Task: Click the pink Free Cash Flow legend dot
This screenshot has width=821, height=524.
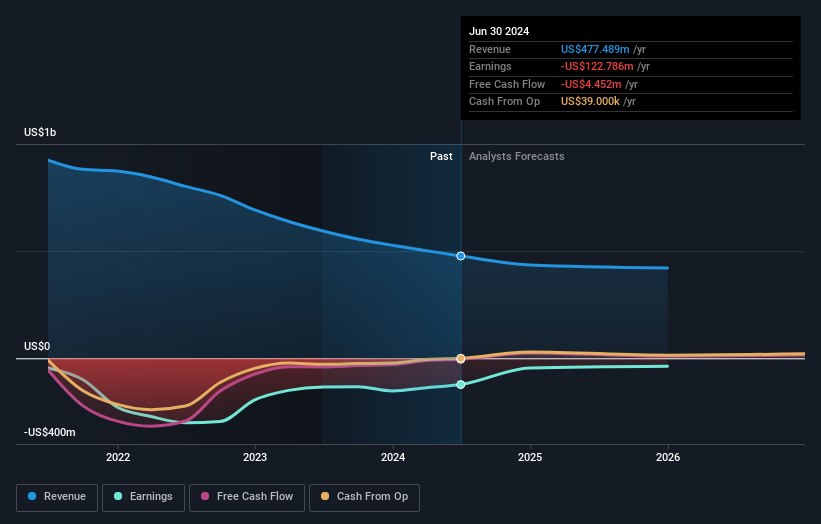Action: pos(205,496)
